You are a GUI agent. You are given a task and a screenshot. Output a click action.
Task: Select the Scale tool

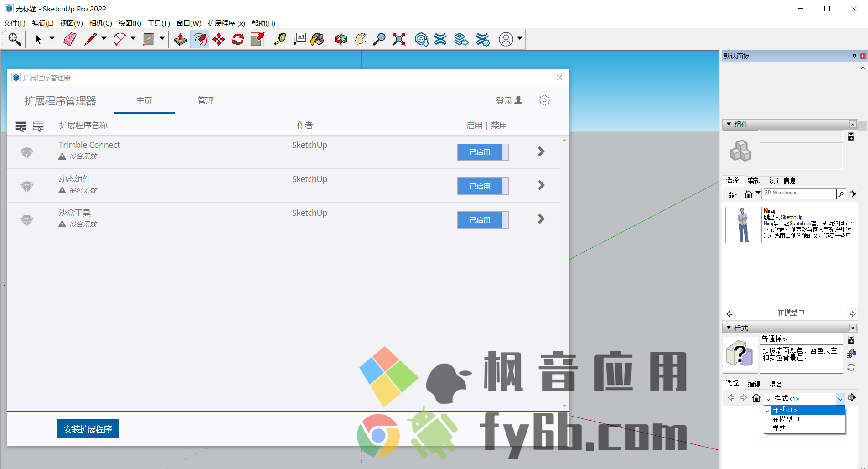pyautogui.click(x=258, y=39)
